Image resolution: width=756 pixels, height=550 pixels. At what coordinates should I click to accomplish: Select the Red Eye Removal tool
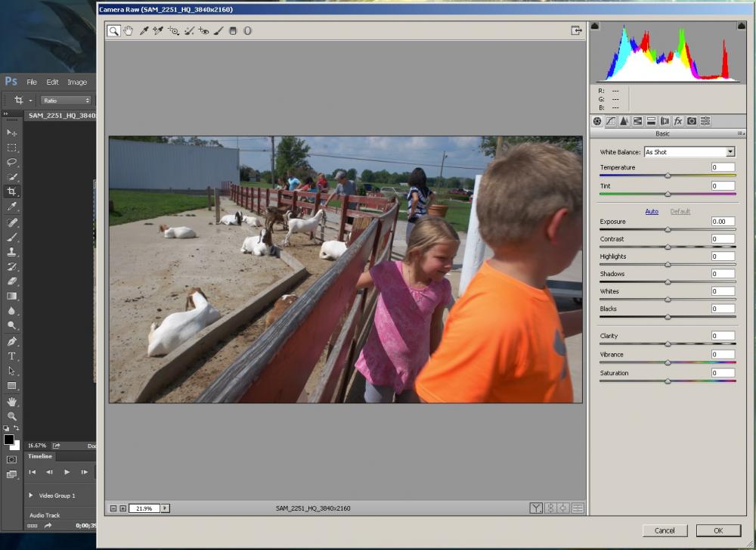(x=203, y=31)
